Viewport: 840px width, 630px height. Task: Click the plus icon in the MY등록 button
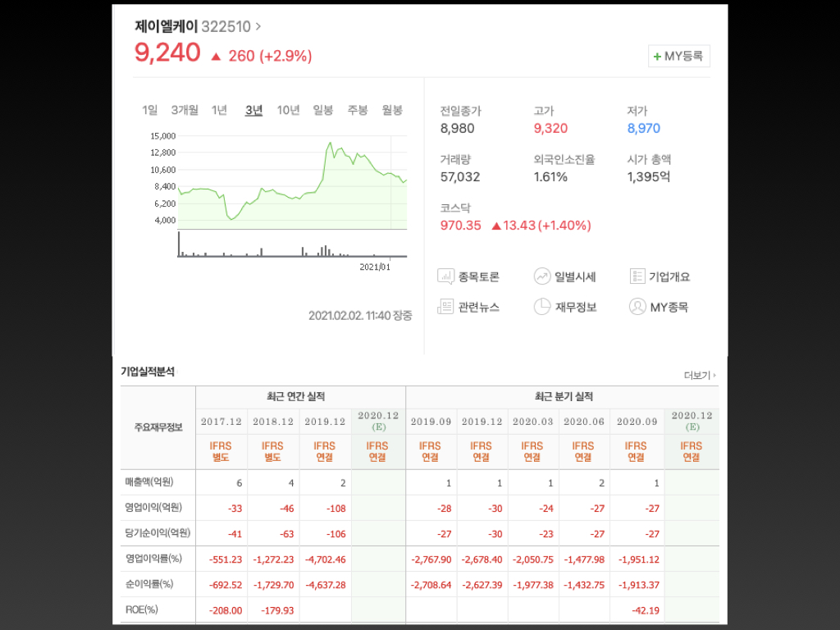pos(657,57)
